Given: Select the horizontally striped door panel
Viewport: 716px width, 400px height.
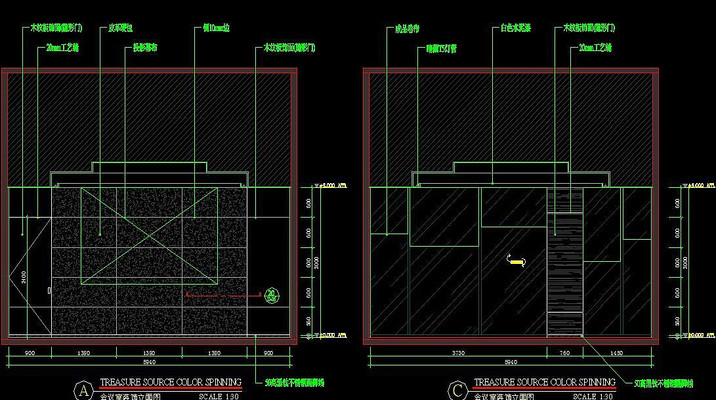Looking at the screenshot, I should click(x=564, y=272).
